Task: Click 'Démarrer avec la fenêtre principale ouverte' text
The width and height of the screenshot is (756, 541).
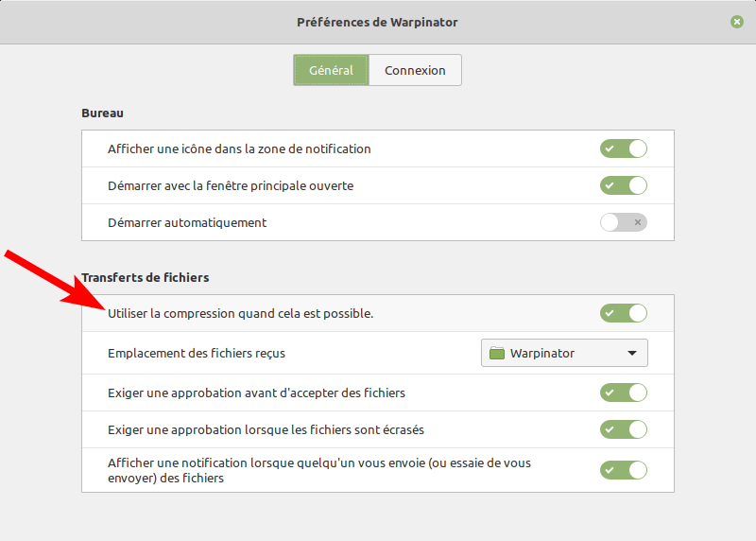Action: pos(231,185)
